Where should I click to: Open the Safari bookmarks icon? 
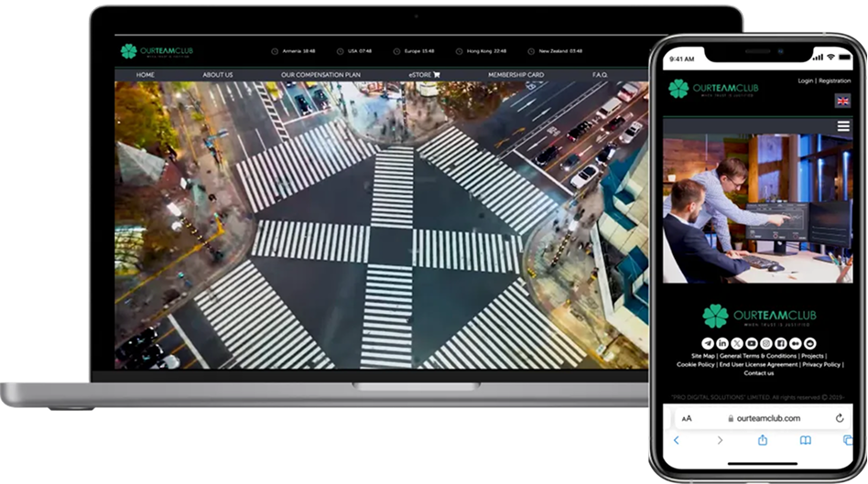click(805, 440)
